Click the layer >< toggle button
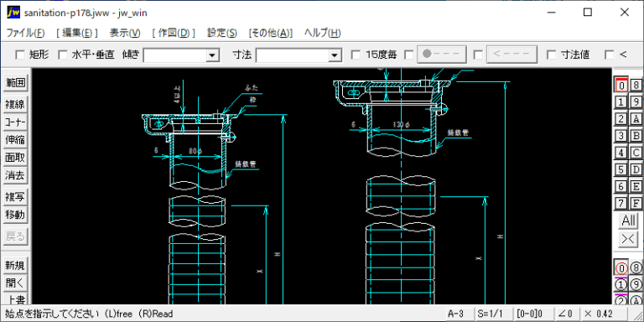Image resolution: width=644 pixels, height=322 pixels. (628, 239)
